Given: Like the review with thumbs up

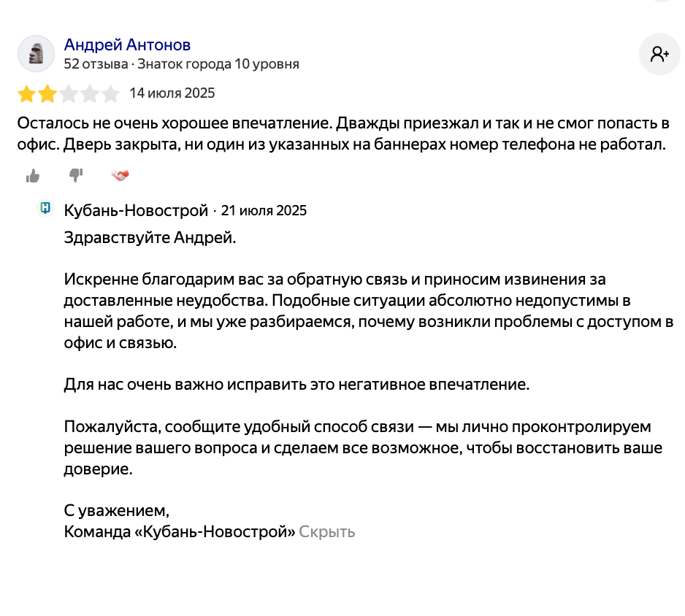Looking at the screenshot, I should [x=33, y=176].
